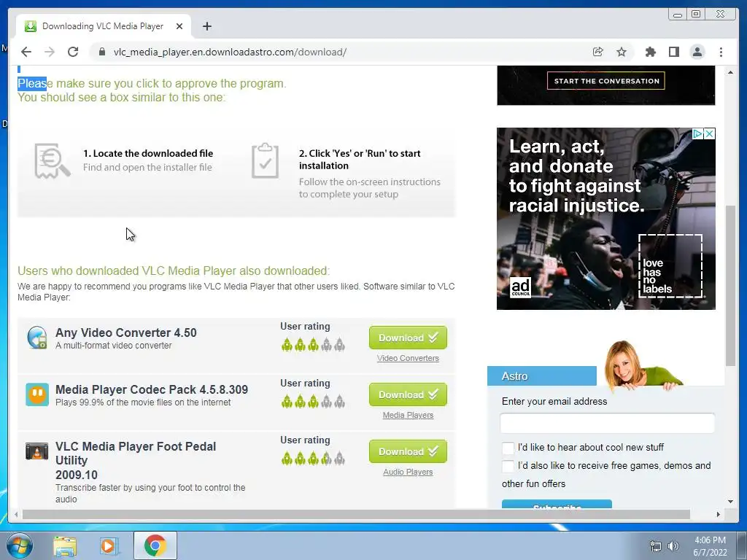
Task: Open the AdChoices triangle icon
Action: [x=697, y=134]
